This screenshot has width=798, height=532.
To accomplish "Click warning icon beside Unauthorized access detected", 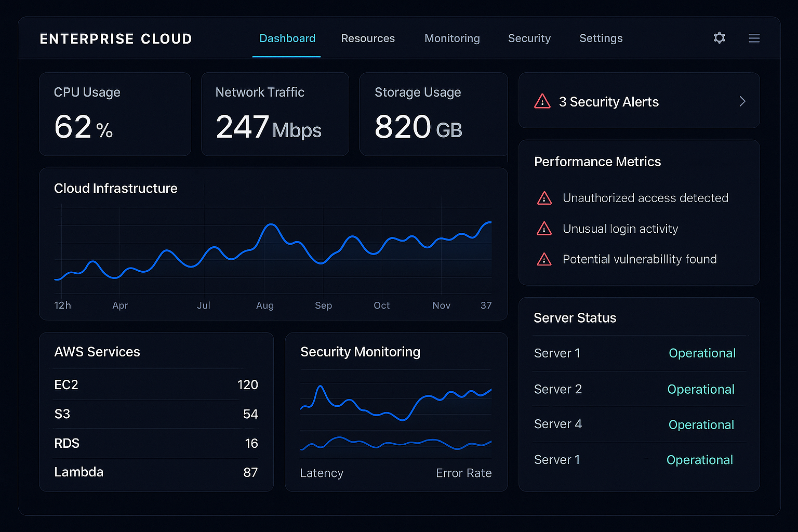I will (x=544, y=198).
